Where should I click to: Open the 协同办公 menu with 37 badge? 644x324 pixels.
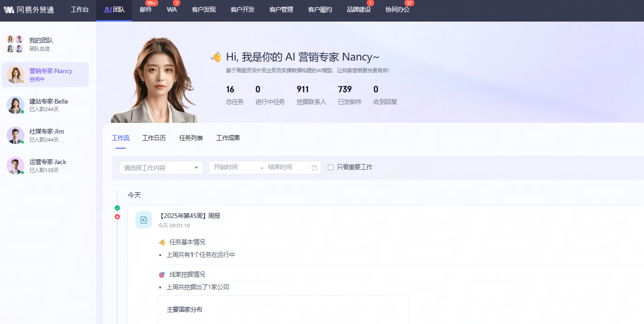397,10
